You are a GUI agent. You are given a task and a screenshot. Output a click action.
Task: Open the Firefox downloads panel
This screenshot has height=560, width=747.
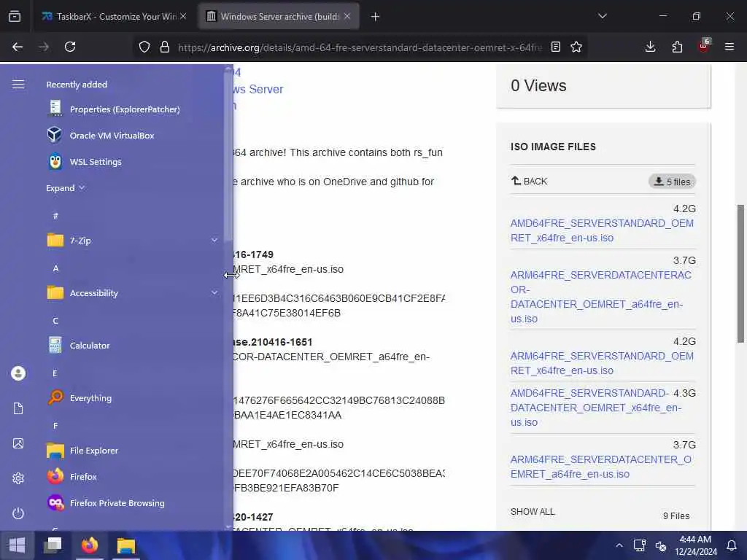pyautogui.click(x=650, y=47)
